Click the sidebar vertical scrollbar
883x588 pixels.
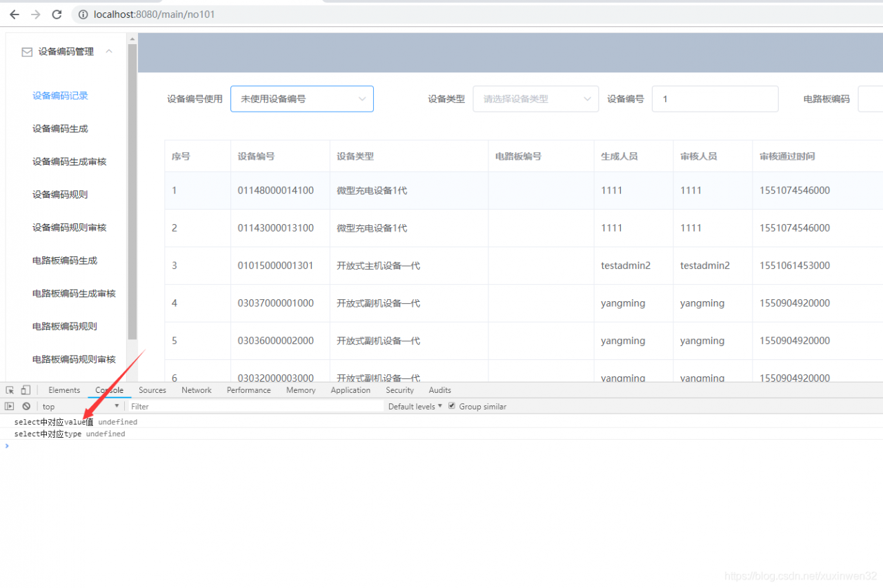(132, 193)
